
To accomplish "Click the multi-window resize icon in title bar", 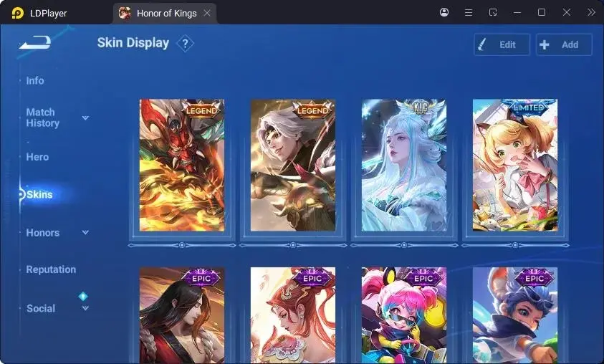I will coord(493,13).
